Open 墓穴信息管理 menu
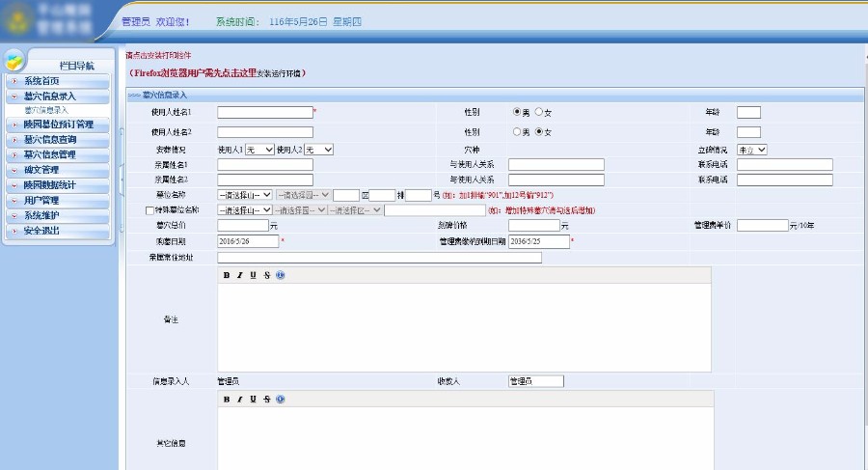868x470 pixels. 58,154
